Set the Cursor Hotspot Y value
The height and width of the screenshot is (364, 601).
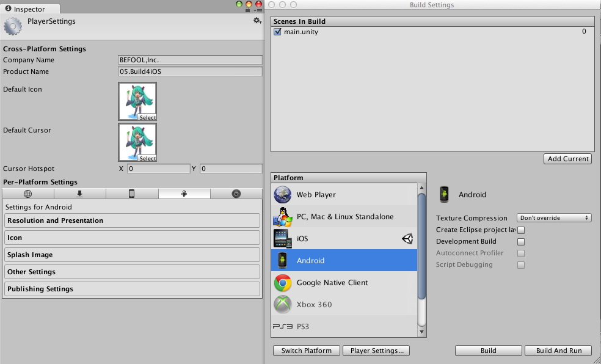pyautogui.click(x=231, y=169)
